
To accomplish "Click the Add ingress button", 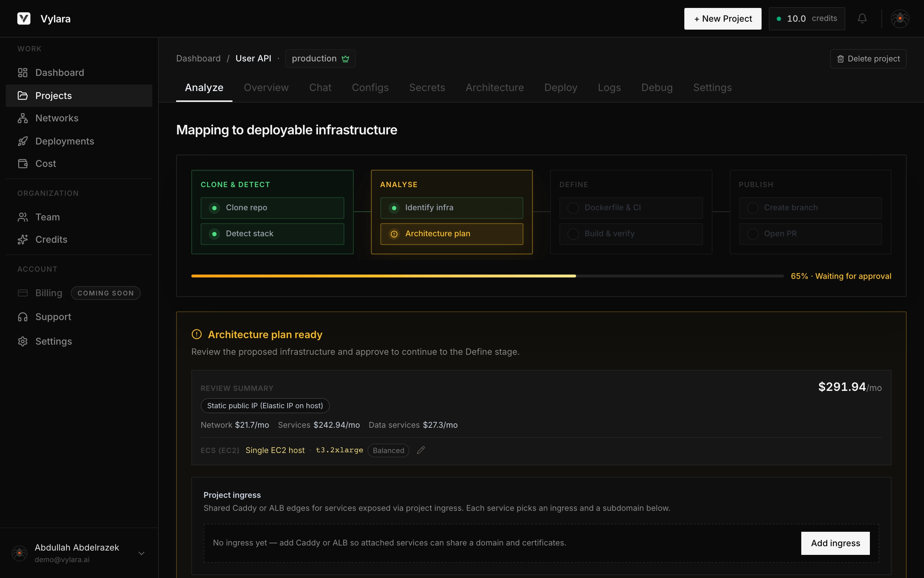I will [x=835, y=543].
